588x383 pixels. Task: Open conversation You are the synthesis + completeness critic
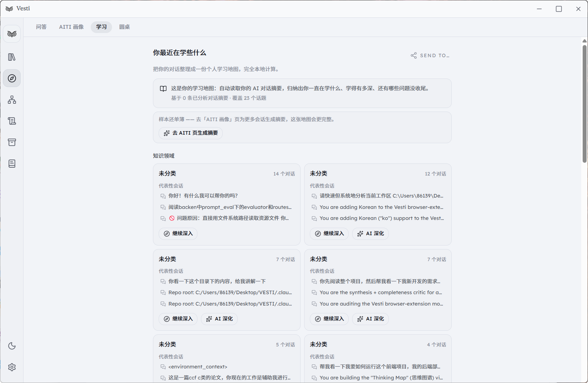(x=378, y=292)
